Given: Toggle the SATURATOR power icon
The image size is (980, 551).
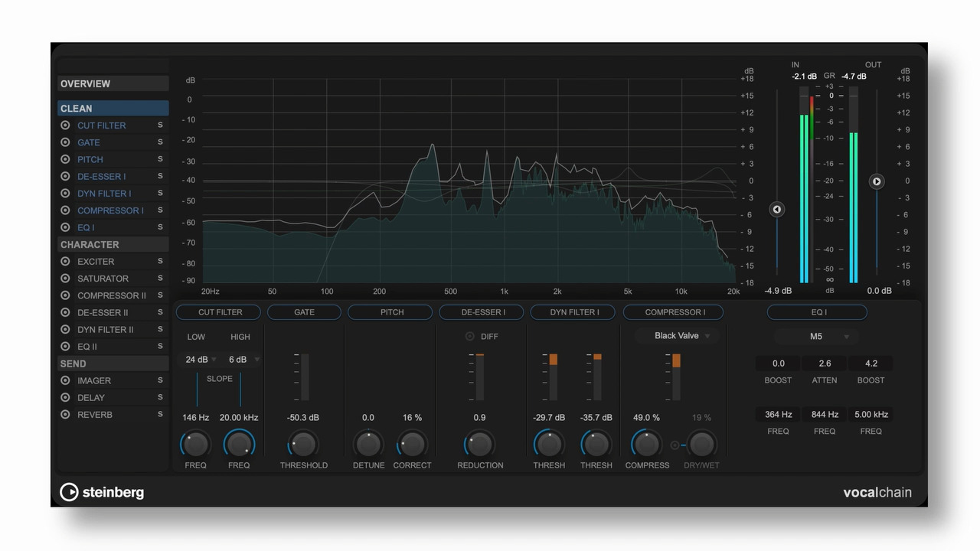Looking at the screenshot, I should click(65, 279).
